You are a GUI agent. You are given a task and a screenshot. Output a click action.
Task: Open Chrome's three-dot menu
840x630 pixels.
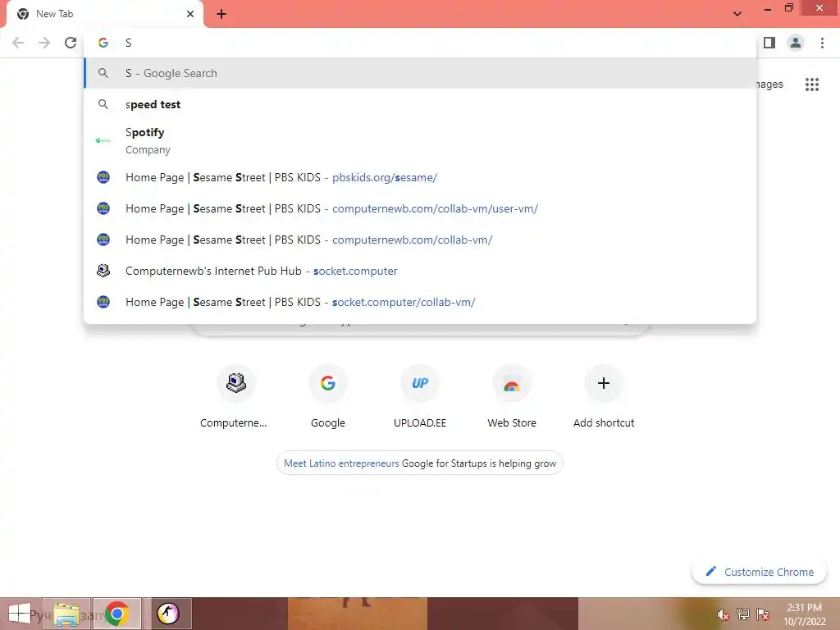point(822,43)
